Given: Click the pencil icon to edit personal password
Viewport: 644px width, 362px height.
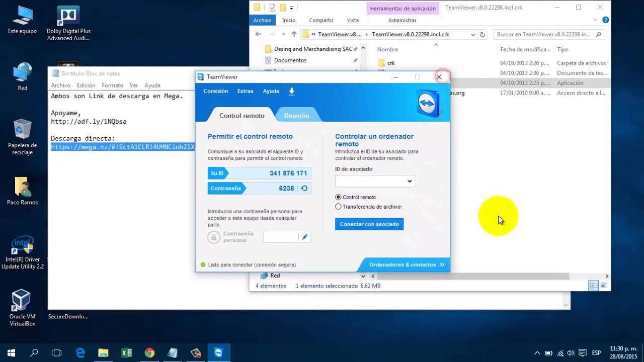Looking at the screenshot, I should [304, 237].
